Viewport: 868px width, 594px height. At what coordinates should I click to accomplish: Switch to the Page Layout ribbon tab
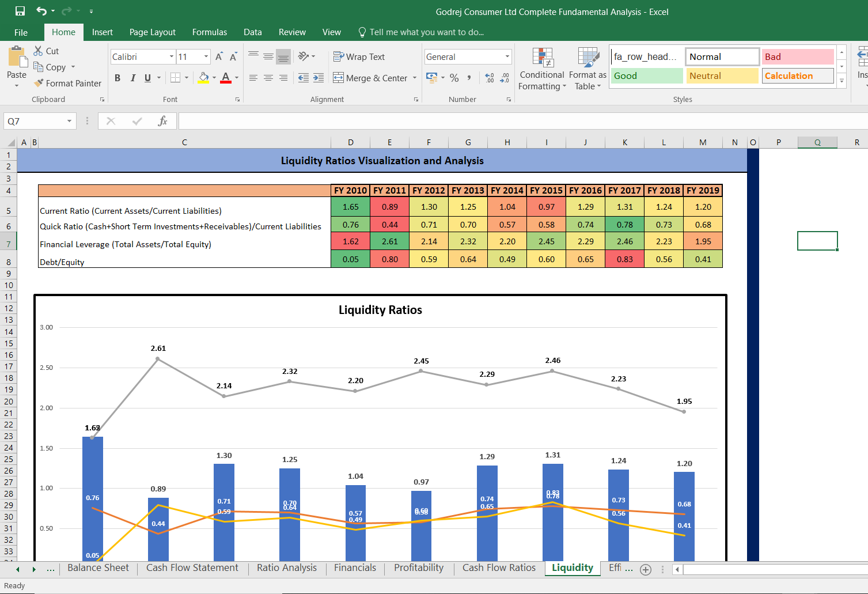point(153,32)
